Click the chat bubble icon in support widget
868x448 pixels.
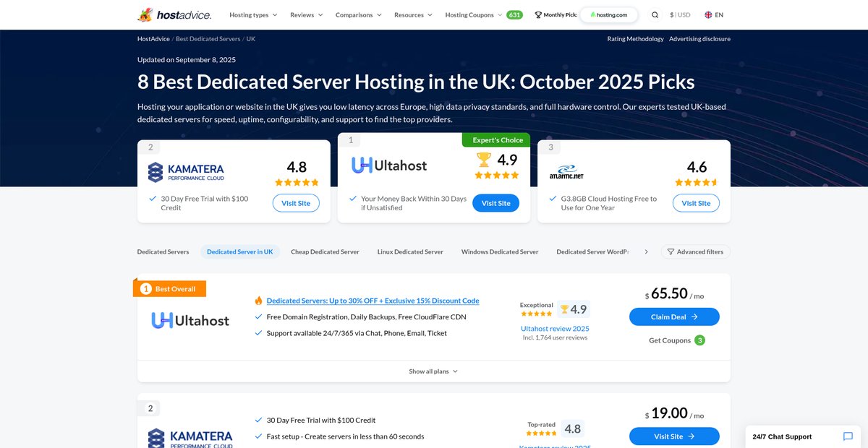coord(848,436)
